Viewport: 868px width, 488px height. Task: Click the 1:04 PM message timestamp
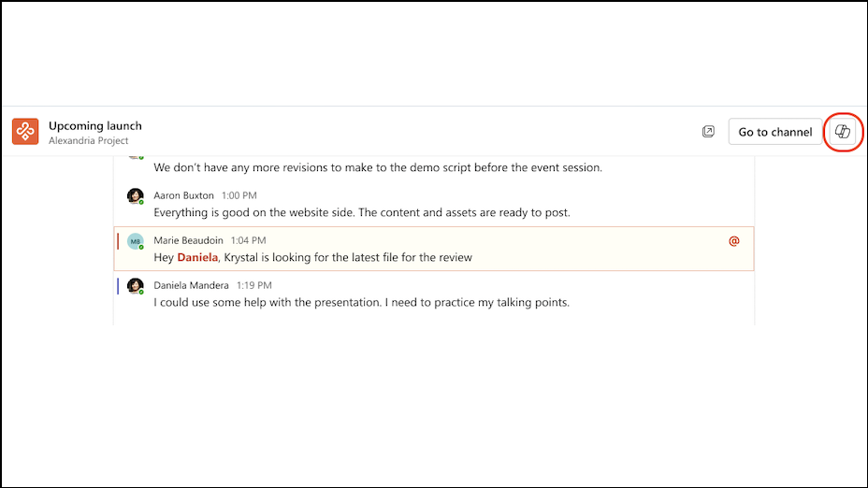click(247, 240)
